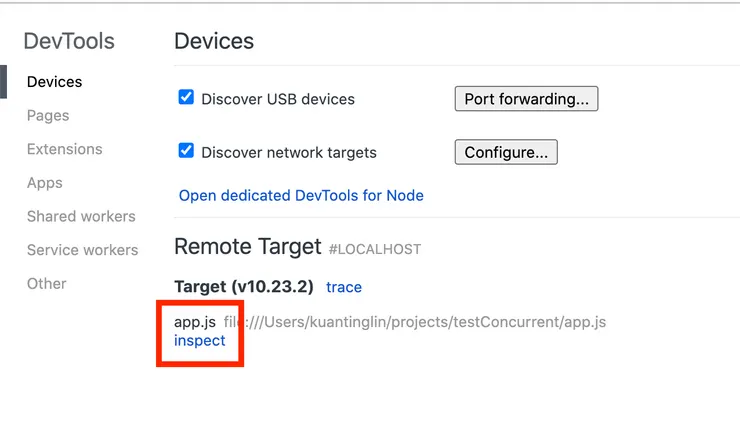Viewport: 740px width, 428px height.
Task: Select Other in the sidebar
Action: pyautogui.click(x=46, y=284)
